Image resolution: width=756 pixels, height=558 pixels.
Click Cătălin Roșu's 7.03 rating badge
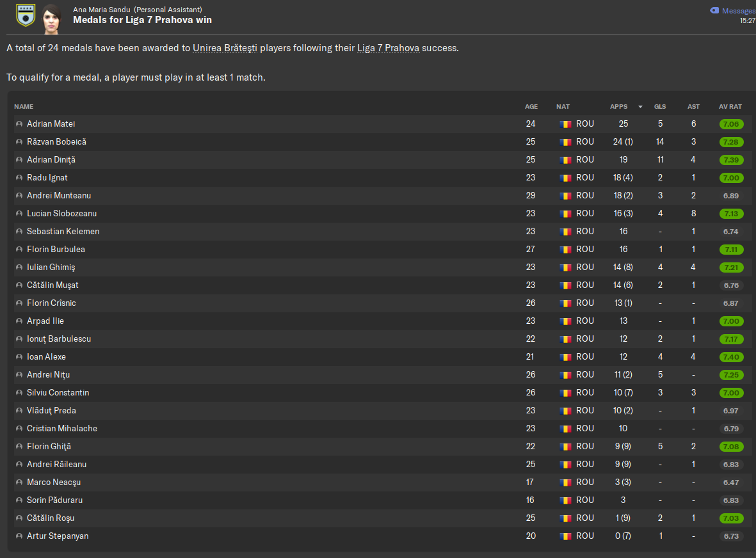click(731, 518)
